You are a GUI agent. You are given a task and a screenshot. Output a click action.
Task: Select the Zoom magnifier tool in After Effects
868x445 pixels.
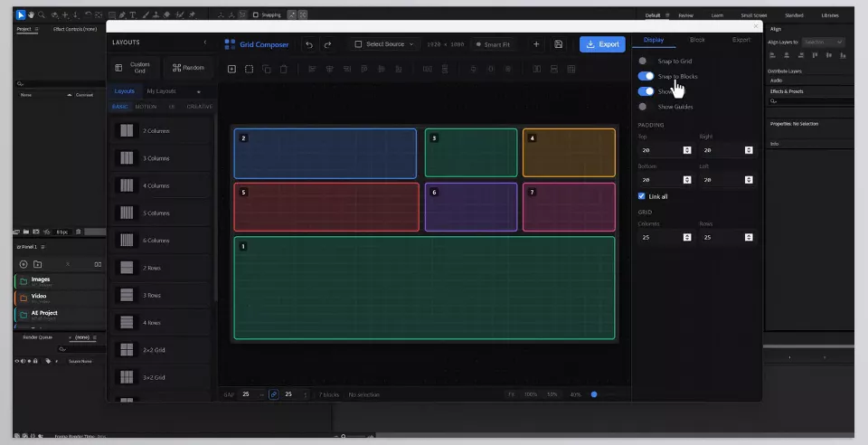point(41,14)
